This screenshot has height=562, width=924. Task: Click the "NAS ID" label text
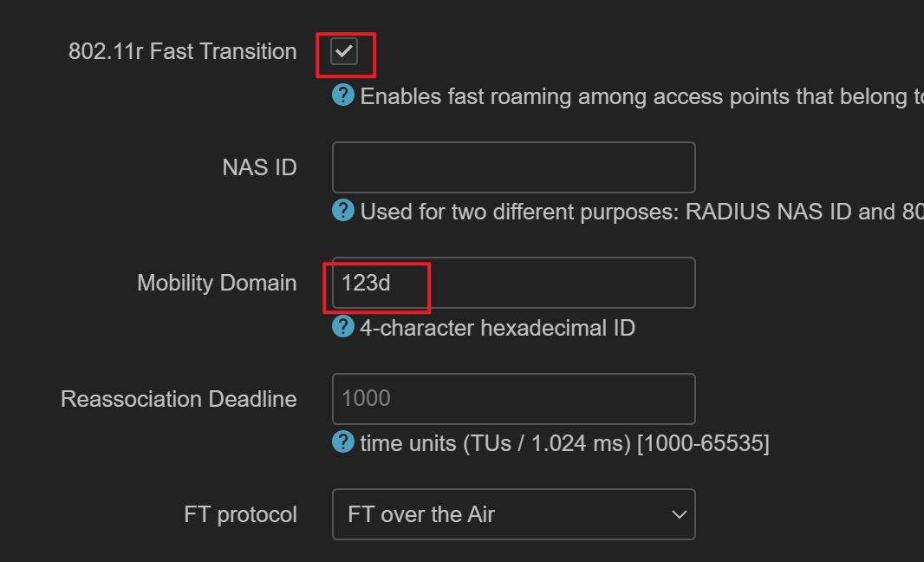259,167
